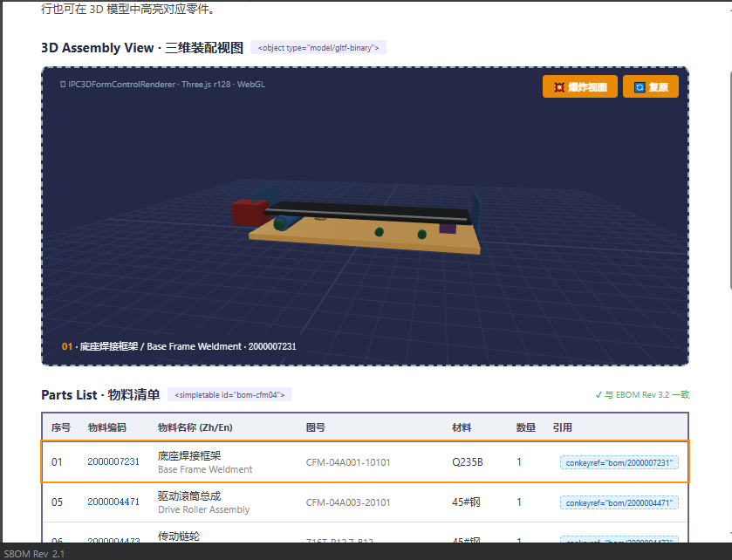Click the page vertical scrollbar
This screenshot has height=560, width=732.
730,181
